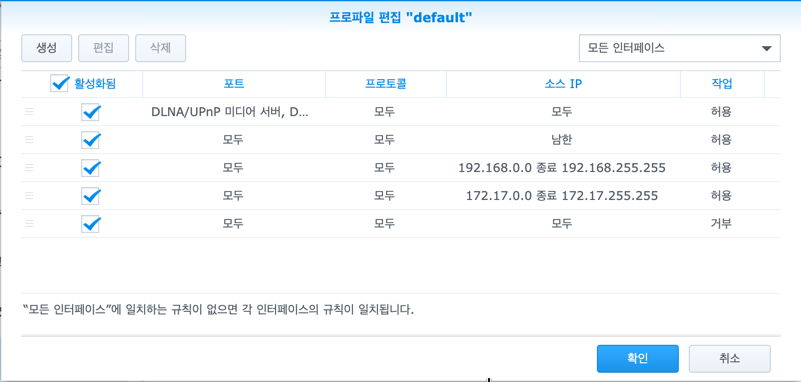Click drag handle of 192.168.0.0 rule
This screenshot has height=382, width=801.
(x=29, y=168)
